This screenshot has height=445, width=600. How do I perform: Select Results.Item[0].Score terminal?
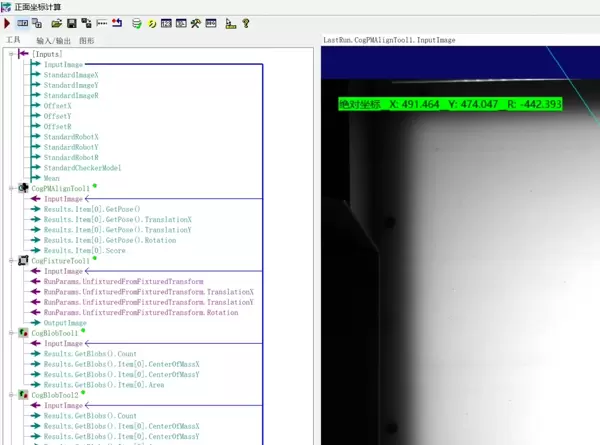coord(91,250)
